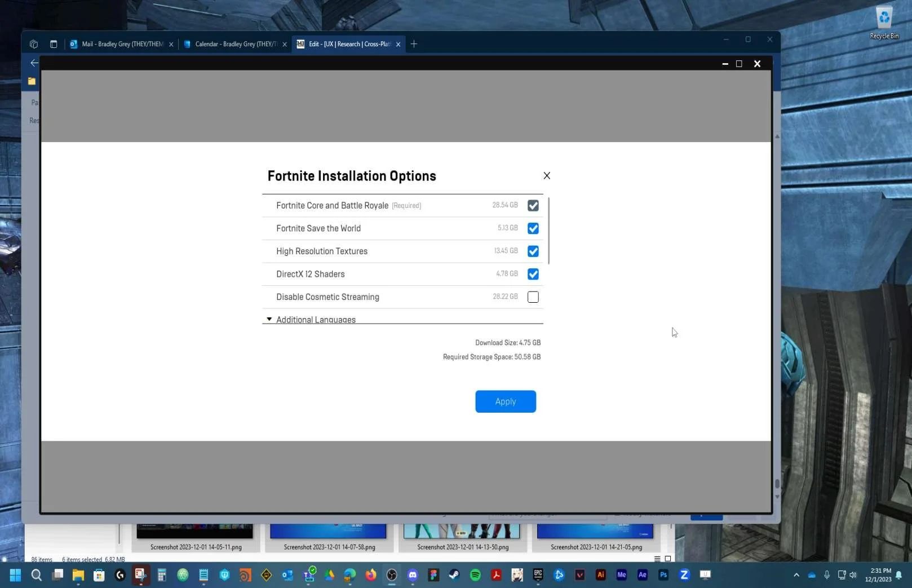The image size is (912, 588).
Task: Close the Edit - UX Research tab
Action: point(398,44)
